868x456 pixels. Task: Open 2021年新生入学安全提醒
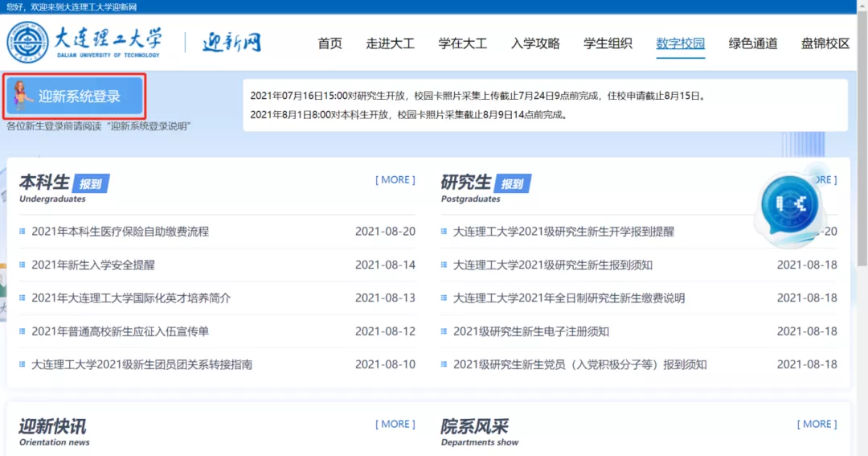click(93, 265)
